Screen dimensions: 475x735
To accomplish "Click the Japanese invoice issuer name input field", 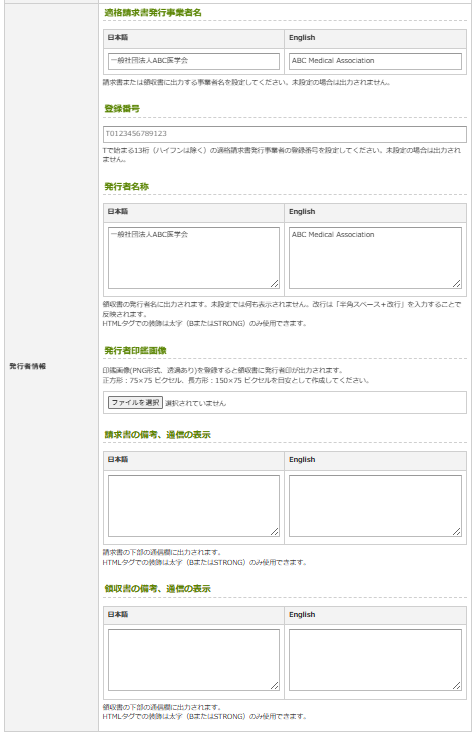I will (194, 61).
